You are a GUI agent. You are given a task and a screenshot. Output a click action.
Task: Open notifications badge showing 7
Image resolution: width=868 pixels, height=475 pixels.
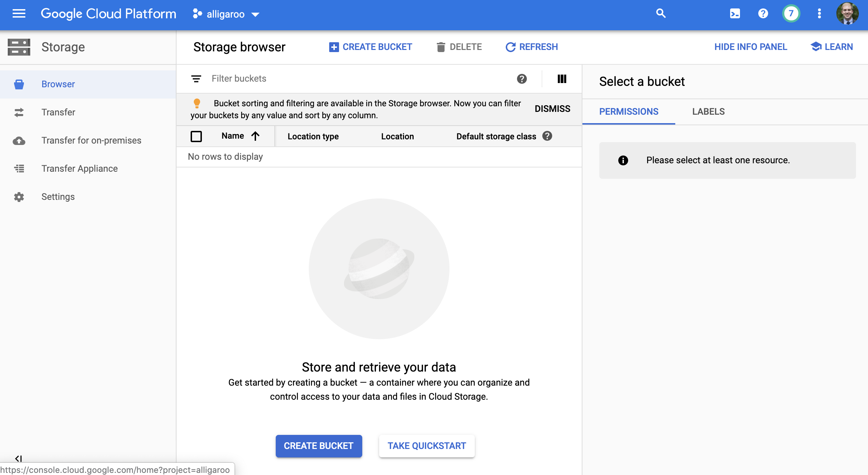tap(791, 14)
